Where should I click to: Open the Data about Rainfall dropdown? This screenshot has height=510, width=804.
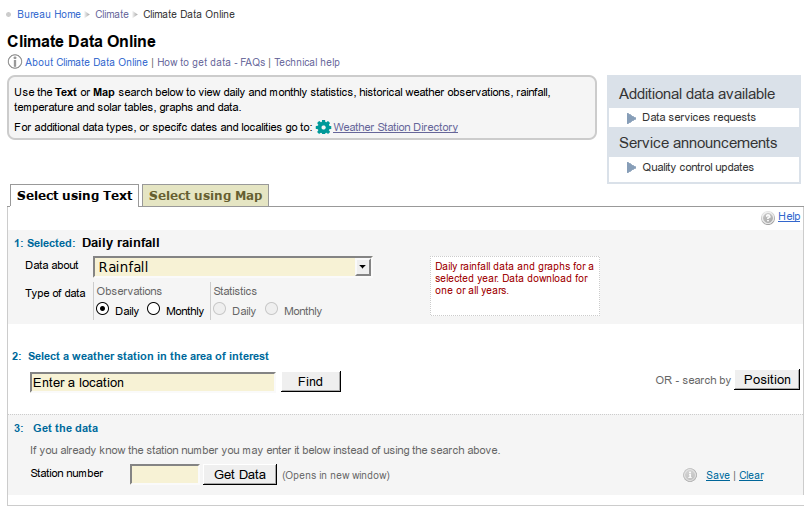[x=232, y=267]
